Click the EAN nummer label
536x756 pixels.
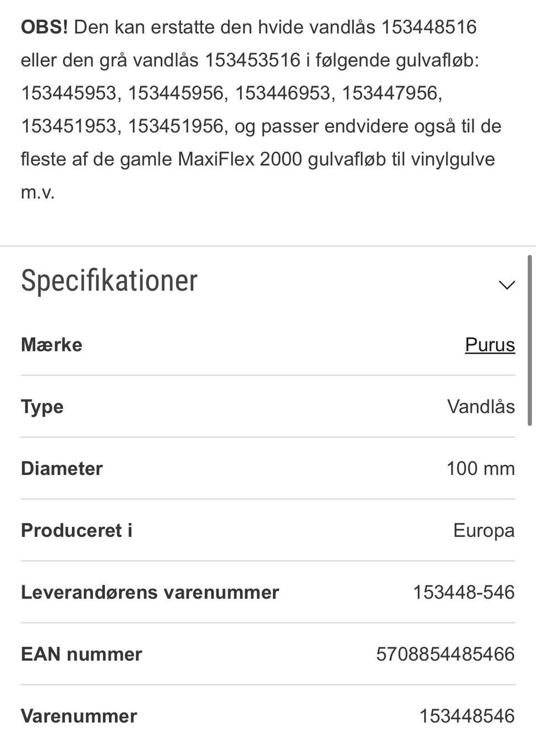coord(82,654)
